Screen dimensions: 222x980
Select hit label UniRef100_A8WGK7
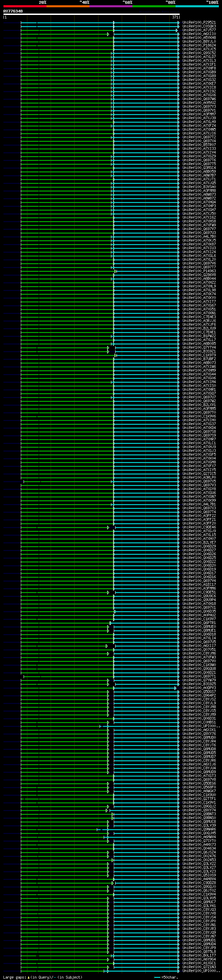pyautogui.click(x=199, y=791)
